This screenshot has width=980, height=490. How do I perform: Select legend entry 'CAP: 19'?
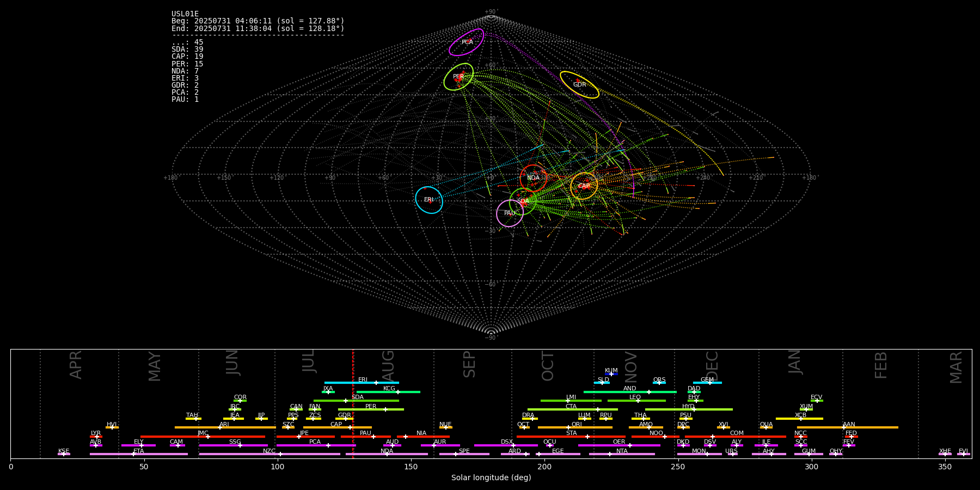tap(187, 57)
